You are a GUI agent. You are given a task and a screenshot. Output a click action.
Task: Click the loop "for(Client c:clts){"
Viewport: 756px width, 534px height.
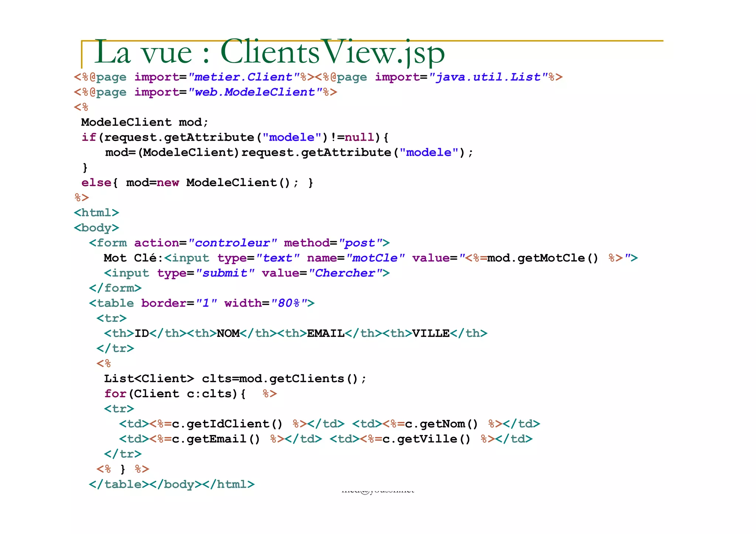(175, 394)
